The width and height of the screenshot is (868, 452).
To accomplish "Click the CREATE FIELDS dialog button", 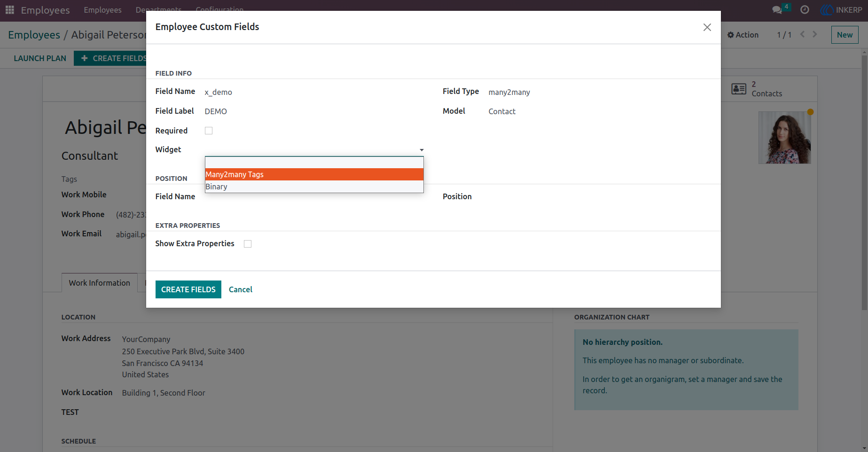I will tap(188, 289).
